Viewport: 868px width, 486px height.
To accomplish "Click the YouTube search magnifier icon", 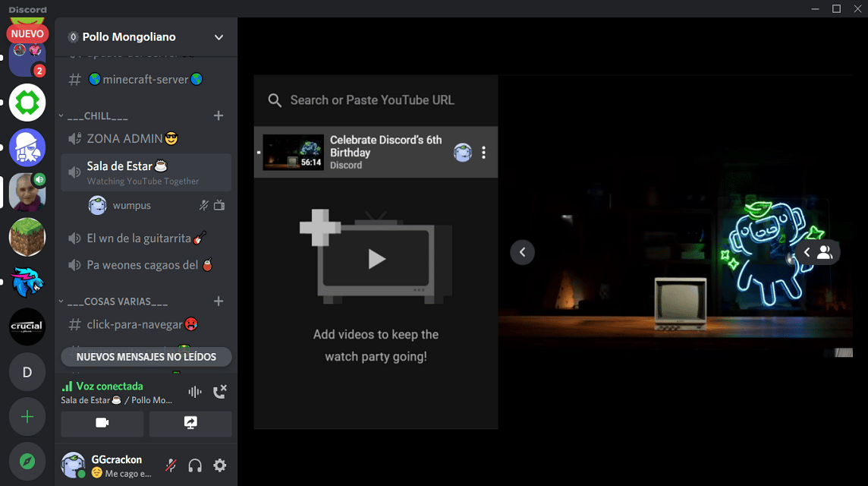I will click(x=275, y=100).
